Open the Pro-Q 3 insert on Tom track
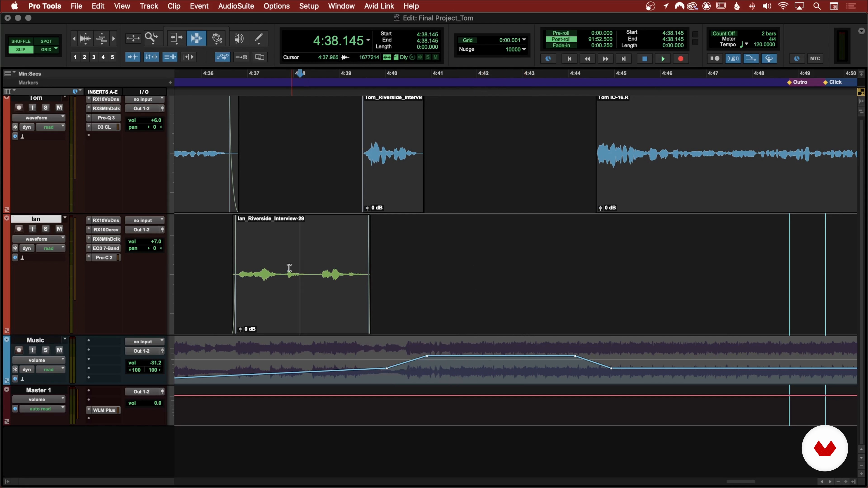868x488 pixels. pos(106,117)
